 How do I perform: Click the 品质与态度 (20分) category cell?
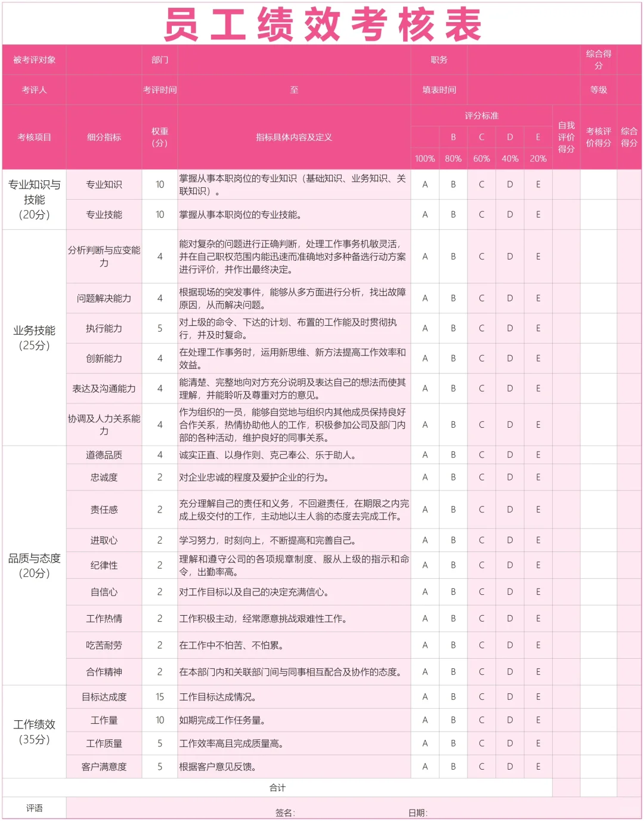[34, 566]
